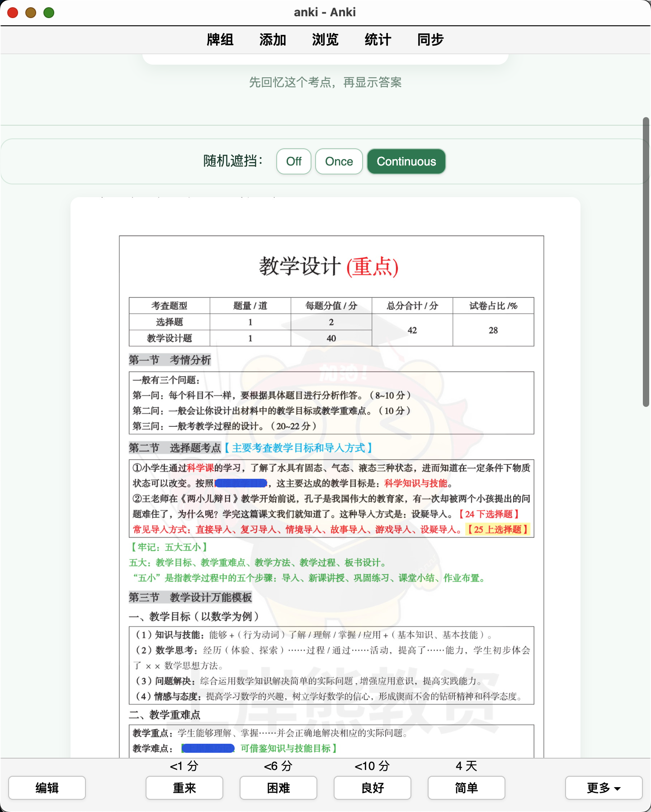Click the 编辑 edit button
Image resolution: width=651 pixels, height=812 pixels.
point(47,788)
